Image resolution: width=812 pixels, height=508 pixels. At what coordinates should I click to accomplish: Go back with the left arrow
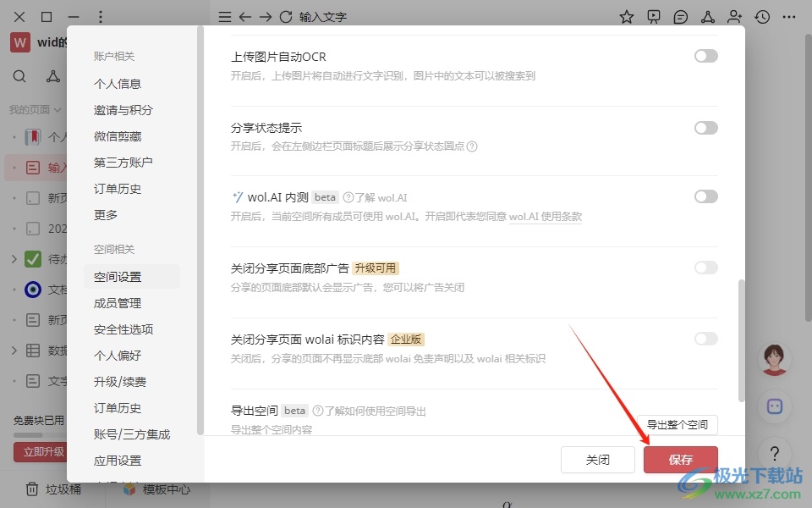click(x=245, y=17)
